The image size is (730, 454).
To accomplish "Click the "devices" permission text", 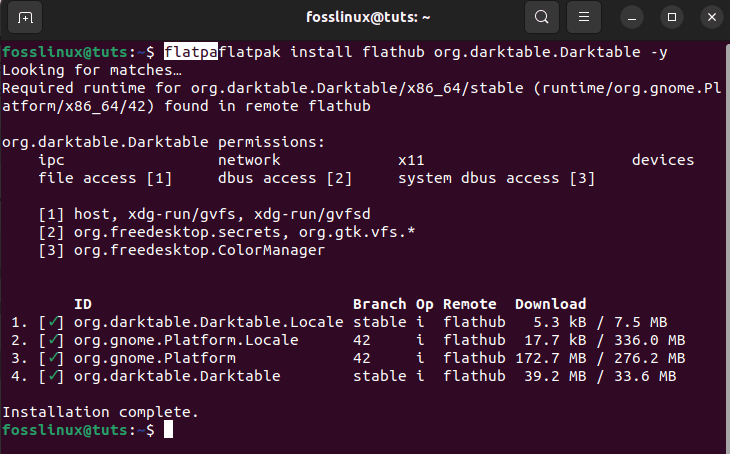I will [662, 160].
